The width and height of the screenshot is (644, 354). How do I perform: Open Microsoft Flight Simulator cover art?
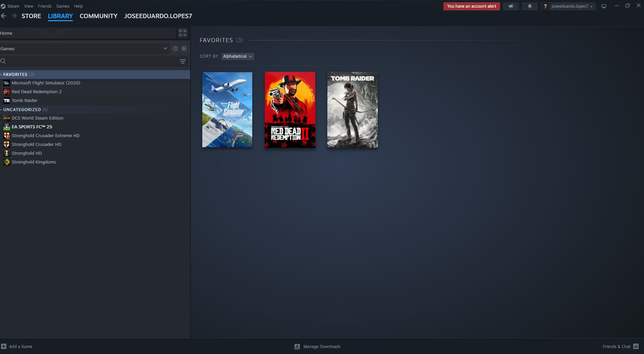tap(227, 110)
